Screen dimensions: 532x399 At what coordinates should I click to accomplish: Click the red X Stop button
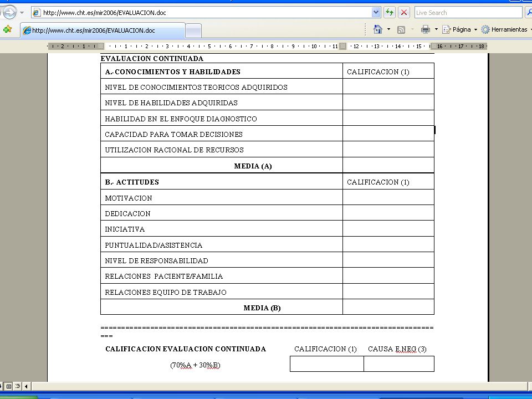click(404, 13)
